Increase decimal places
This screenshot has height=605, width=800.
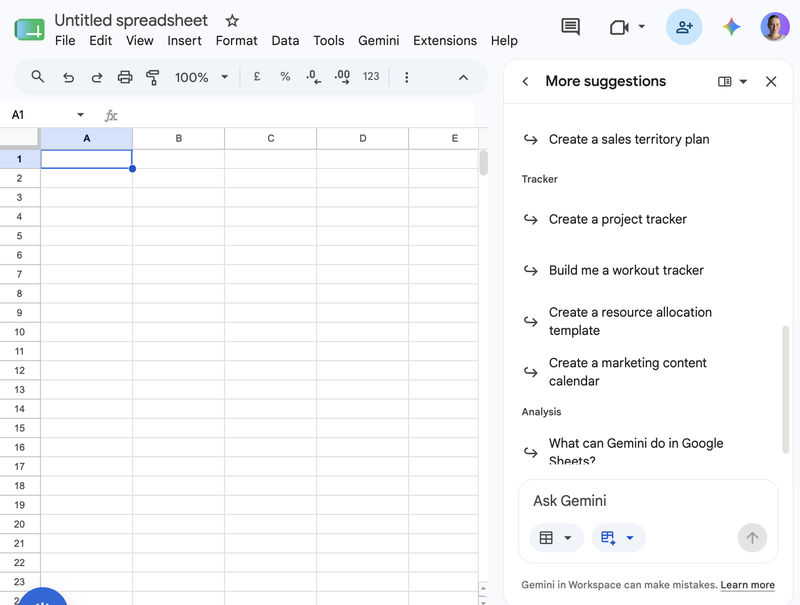click(x=342, y=77)
